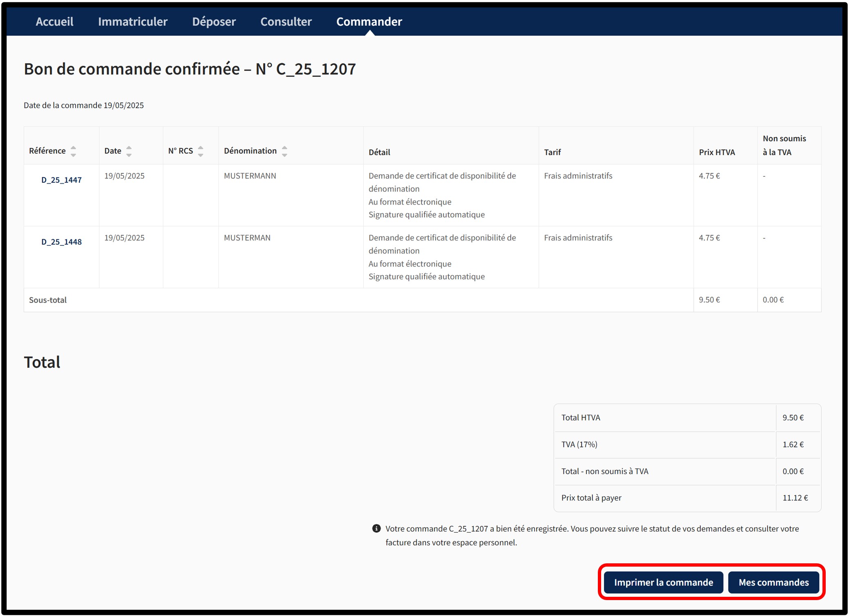Sort table by Date column arrows

129,151
